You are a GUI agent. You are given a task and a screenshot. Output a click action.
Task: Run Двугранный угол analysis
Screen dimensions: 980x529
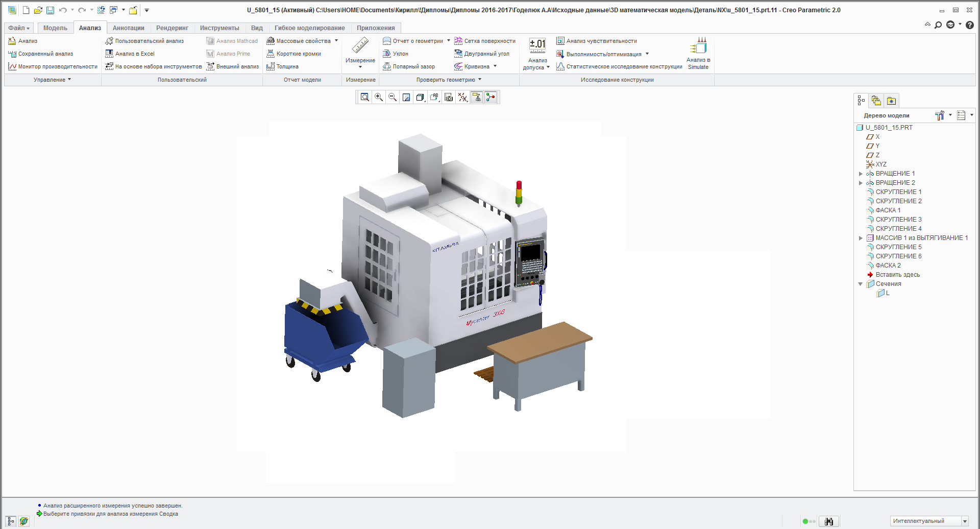pyautogui.click(x=482, y=54)
